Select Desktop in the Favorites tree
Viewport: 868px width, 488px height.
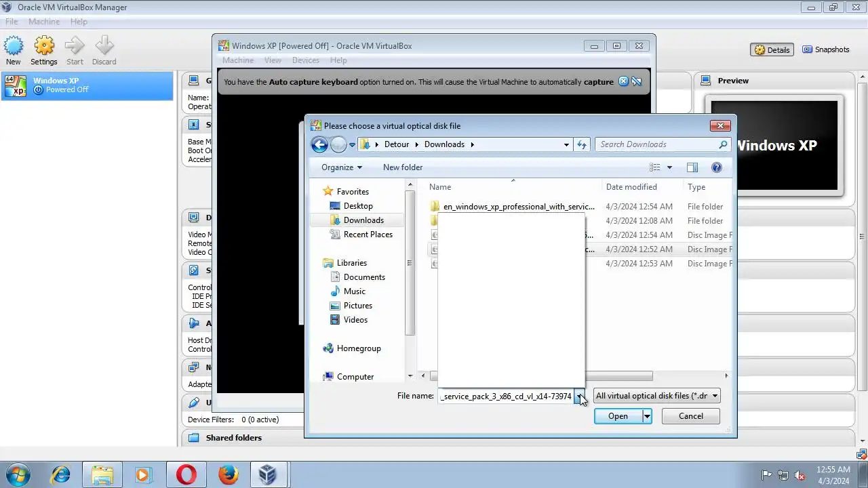pos(358,206)
